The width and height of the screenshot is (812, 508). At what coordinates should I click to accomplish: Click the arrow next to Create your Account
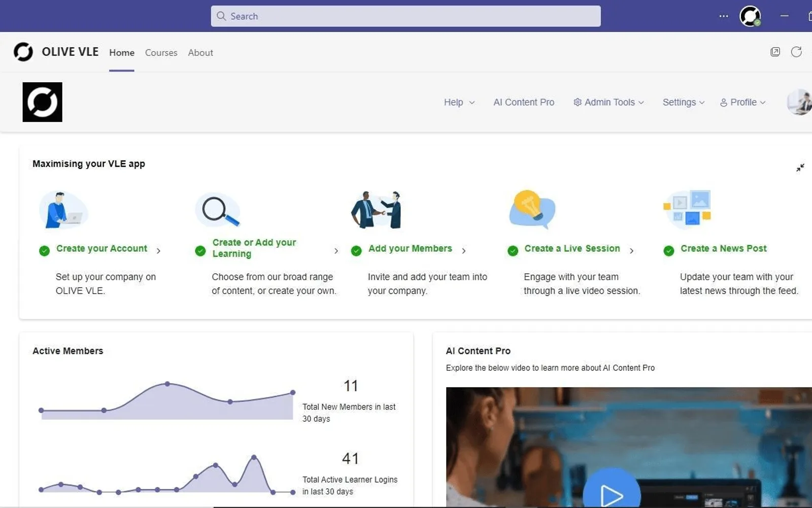point(158,250)
